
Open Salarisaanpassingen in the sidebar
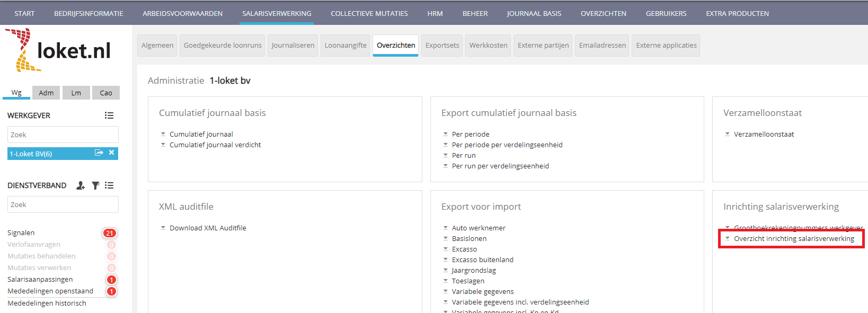click(x=40, y=280)
